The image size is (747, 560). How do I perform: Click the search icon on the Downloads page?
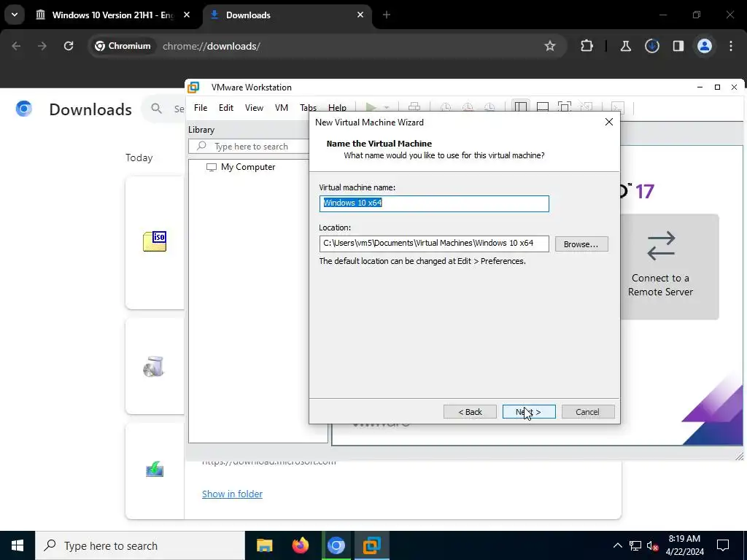coord(156,109)
